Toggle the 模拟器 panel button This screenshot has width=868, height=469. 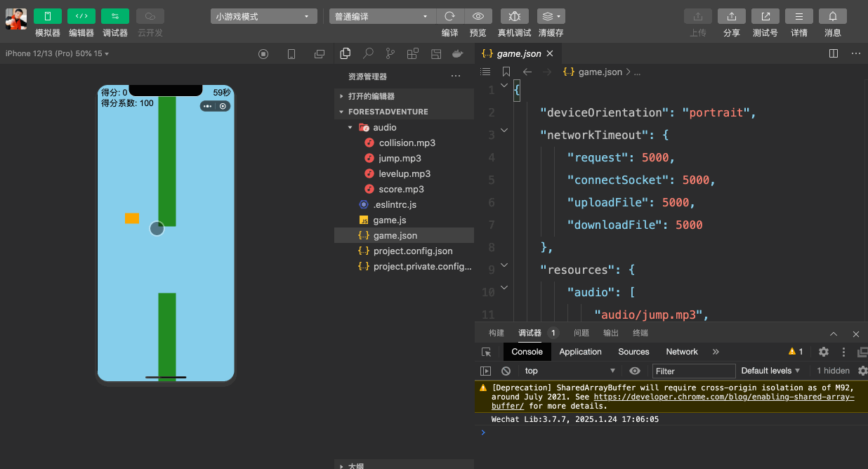[x=48, y=16]
